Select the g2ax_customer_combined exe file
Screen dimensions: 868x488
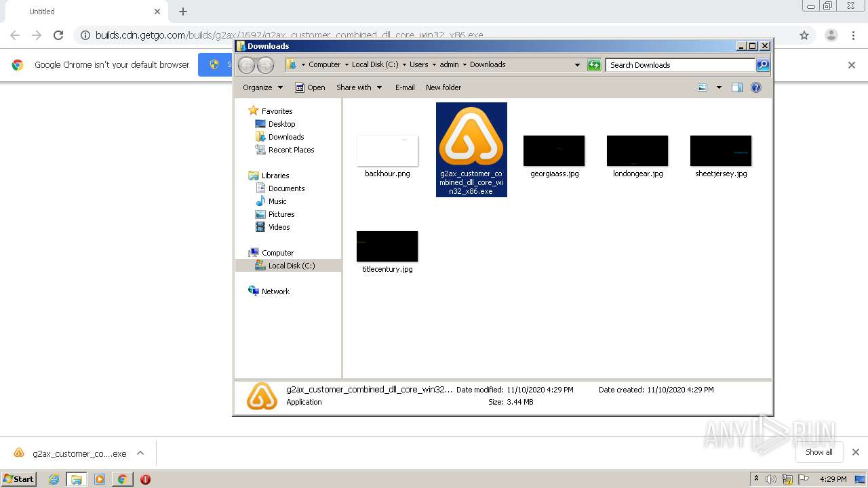click(471, 150)
